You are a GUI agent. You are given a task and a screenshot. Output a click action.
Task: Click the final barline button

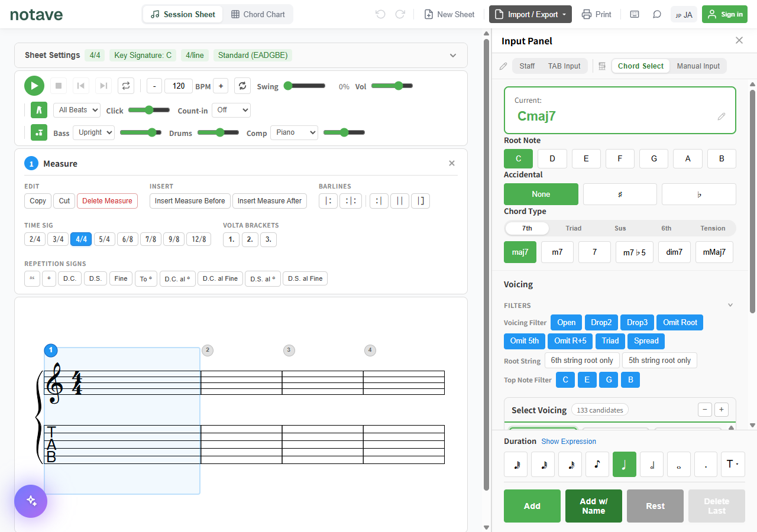coord(420,201)
